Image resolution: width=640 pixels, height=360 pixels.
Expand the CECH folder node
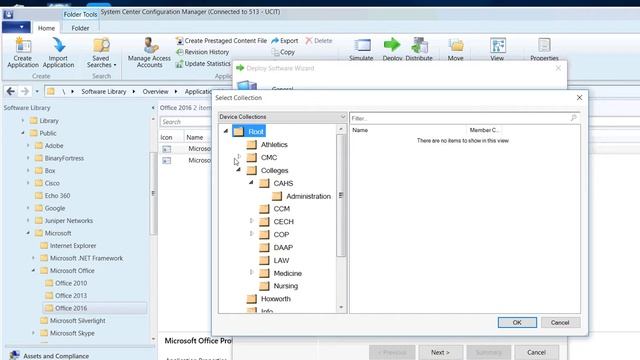(251, 221)
